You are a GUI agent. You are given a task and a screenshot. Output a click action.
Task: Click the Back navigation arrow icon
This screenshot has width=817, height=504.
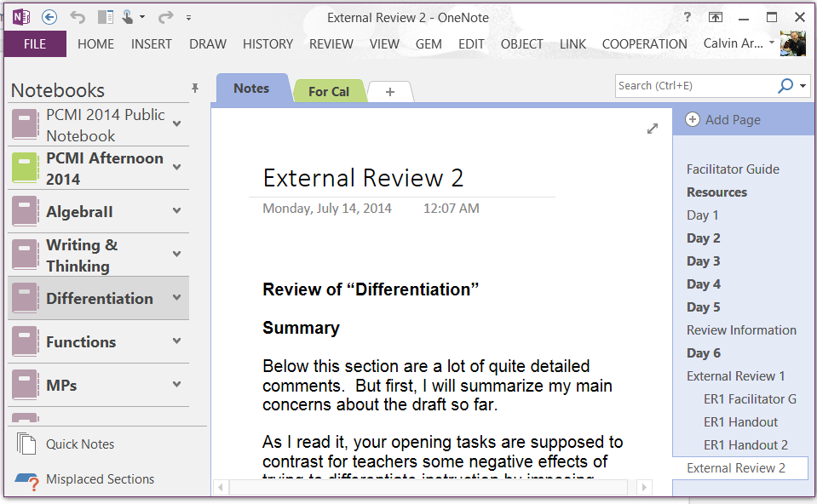point(48,16)
